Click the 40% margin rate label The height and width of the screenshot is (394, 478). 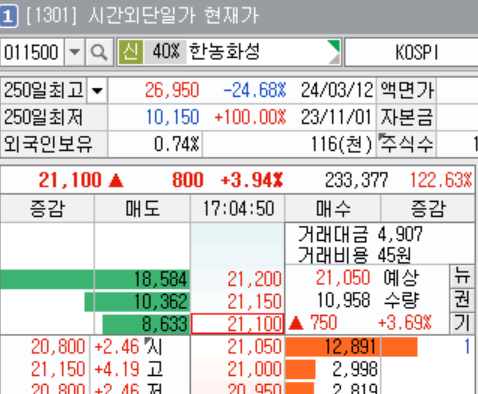(x=165, y=52)
